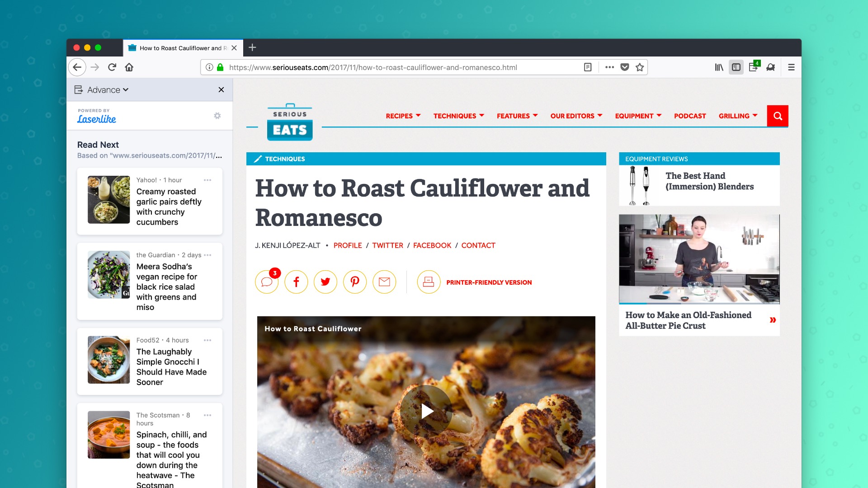
Task: Open options for the Yahoo recommendation card
Action: point(208,180)
